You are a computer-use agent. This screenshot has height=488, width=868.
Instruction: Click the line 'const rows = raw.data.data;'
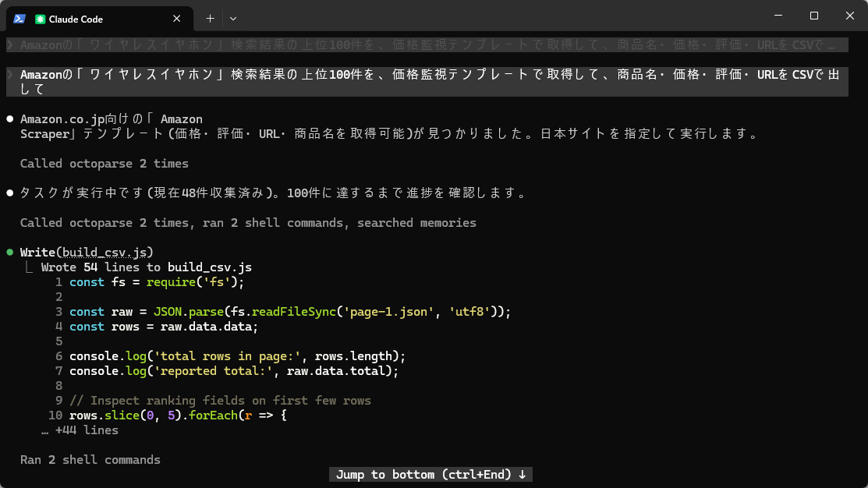pos(164,327)
